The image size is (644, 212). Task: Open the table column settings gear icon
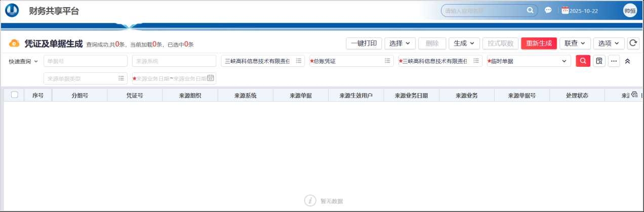click(634, 95)
